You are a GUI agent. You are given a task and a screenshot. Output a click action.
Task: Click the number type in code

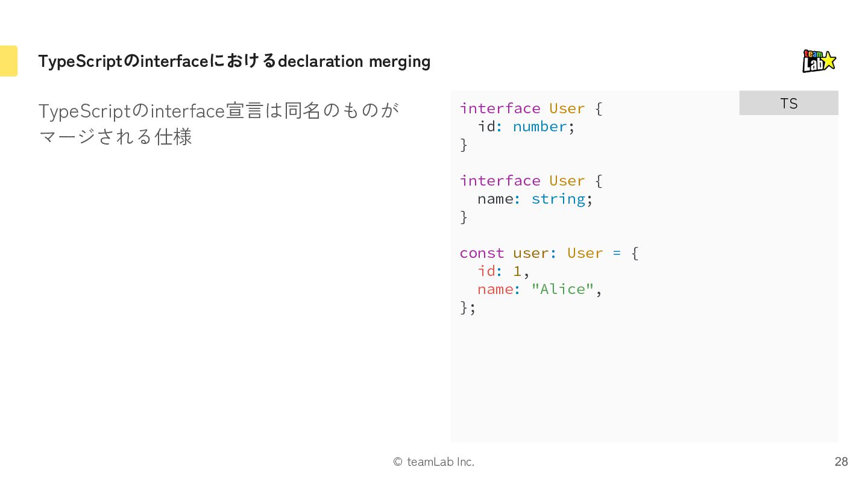click(540, 127)
